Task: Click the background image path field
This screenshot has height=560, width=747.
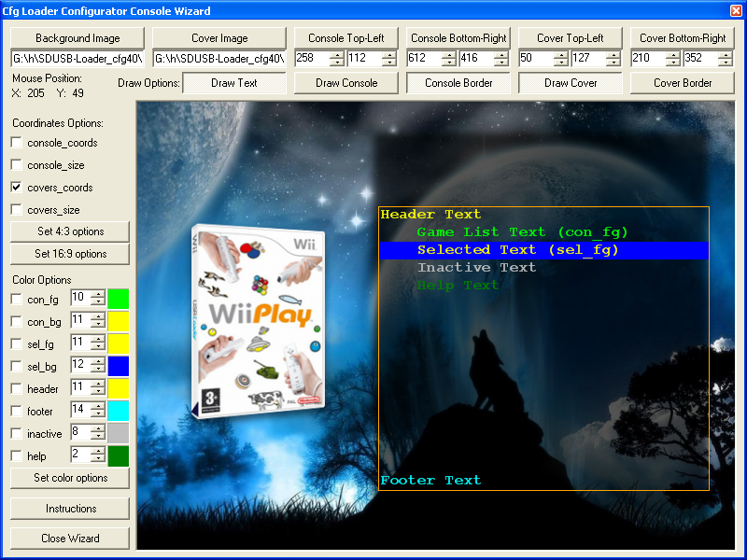Action: [x=78, y=59]
